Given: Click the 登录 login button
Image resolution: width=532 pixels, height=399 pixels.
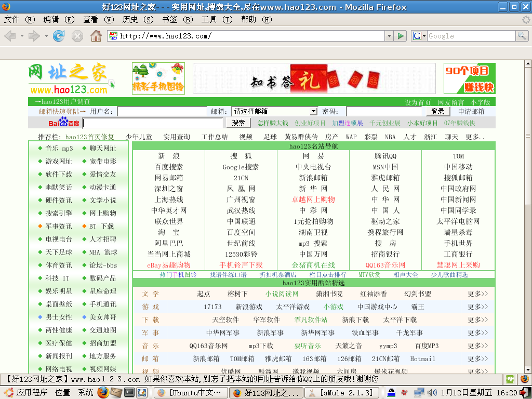Looking at the screenshot, I should tap(437, 111).
